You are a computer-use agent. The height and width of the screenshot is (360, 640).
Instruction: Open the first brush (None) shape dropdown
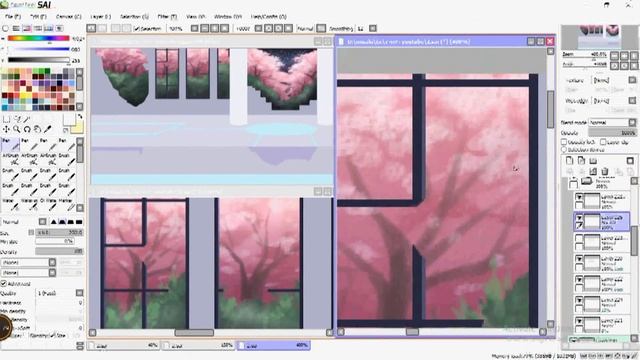[52, 262]
